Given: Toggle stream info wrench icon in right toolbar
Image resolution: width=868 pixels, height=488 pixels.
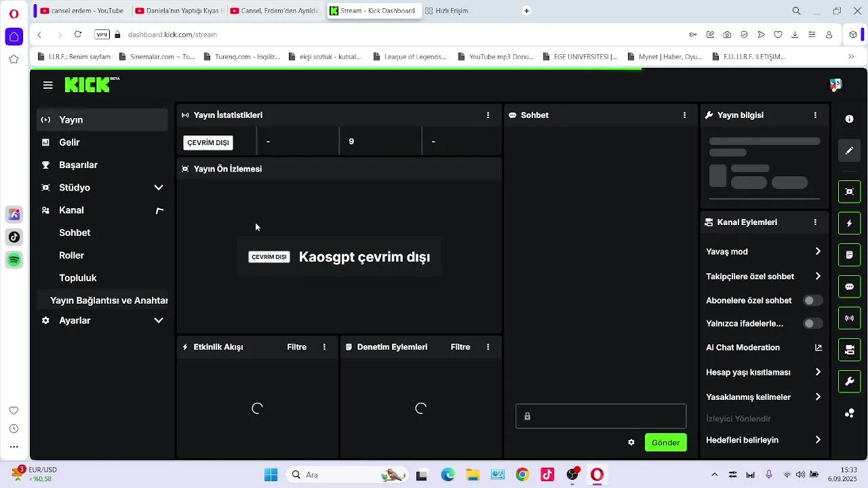Looking at the screenshot, I should pos(849,382).
